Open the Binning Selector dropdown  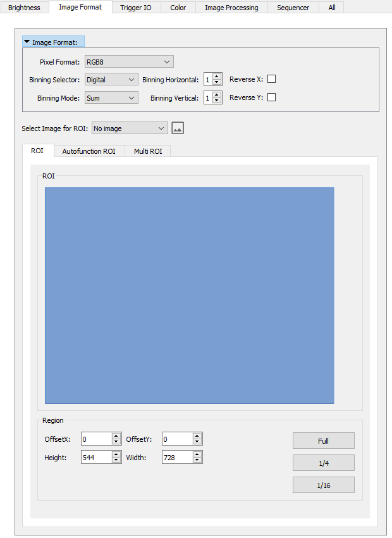pos(111,80)
